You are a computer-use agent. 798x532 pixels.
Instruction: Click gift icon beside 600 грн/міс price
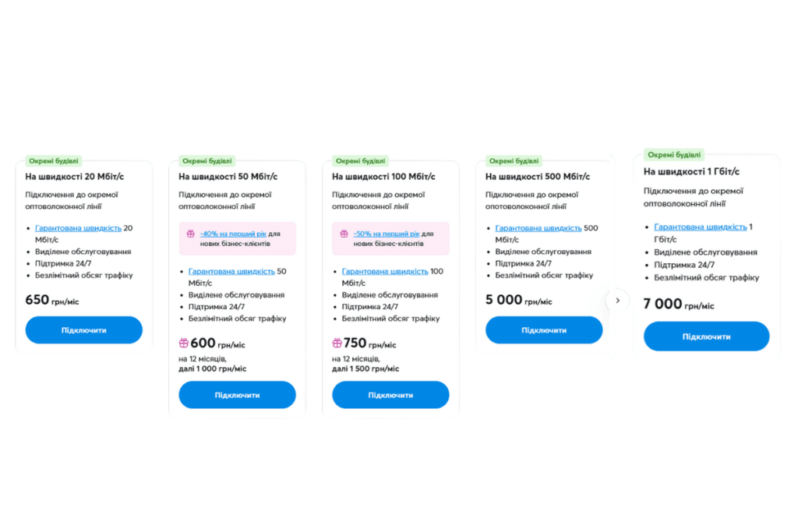[184, 344]
